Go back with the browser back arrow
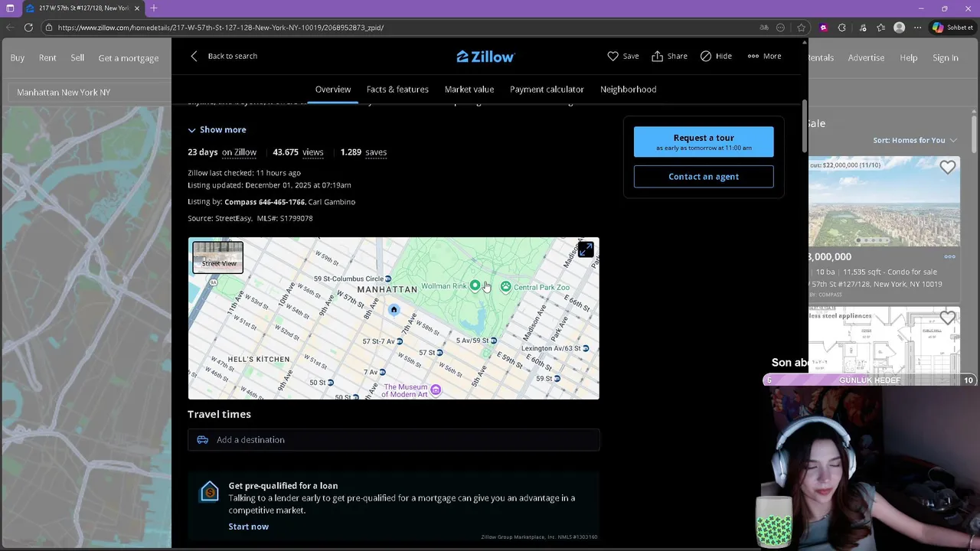The image size is (980, 551). [x=9, y=28]
